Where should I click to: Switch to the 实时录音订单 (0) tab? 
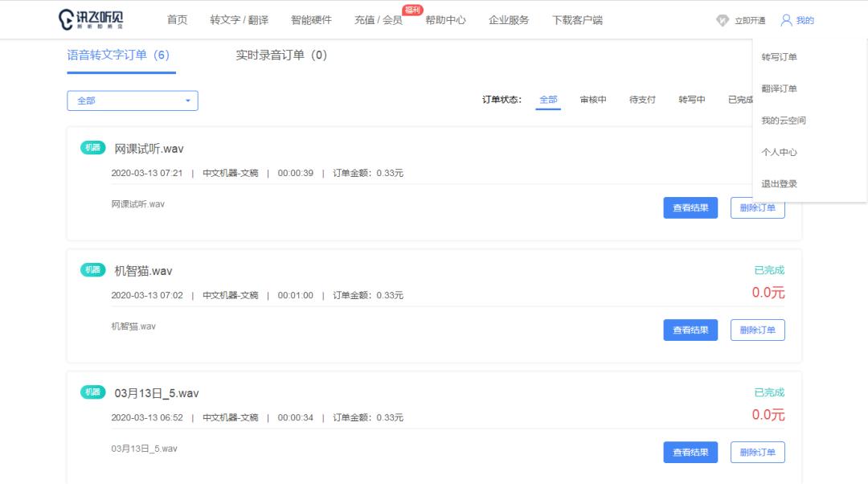click(283, 55)
